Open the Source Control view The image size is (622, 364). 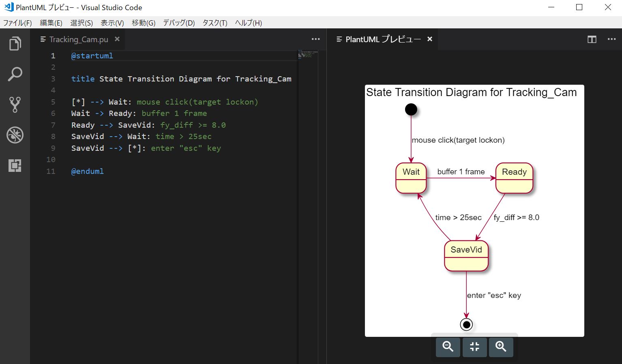point(15,105)
